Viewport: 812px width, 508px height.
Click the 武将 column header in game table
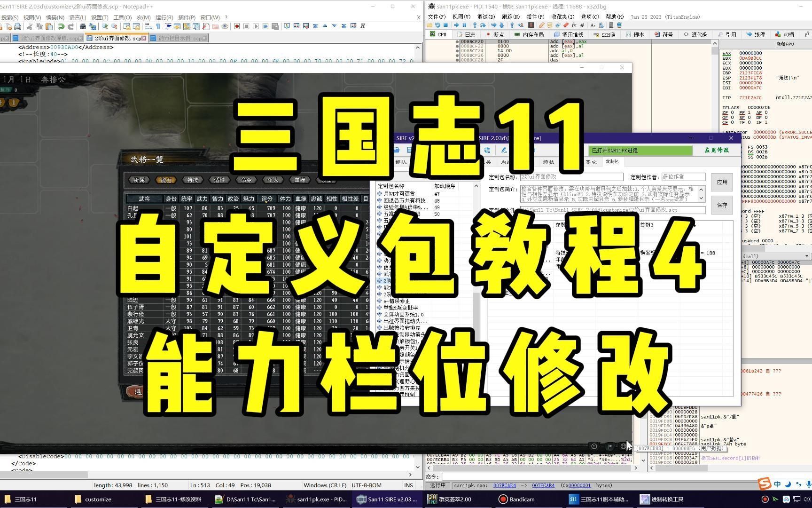click(x=144, y=198)
